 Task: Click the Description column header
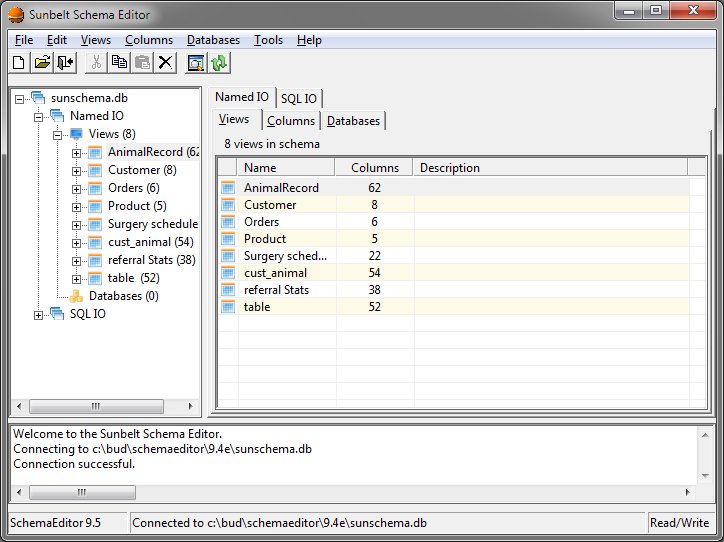(x=450, y=168)
